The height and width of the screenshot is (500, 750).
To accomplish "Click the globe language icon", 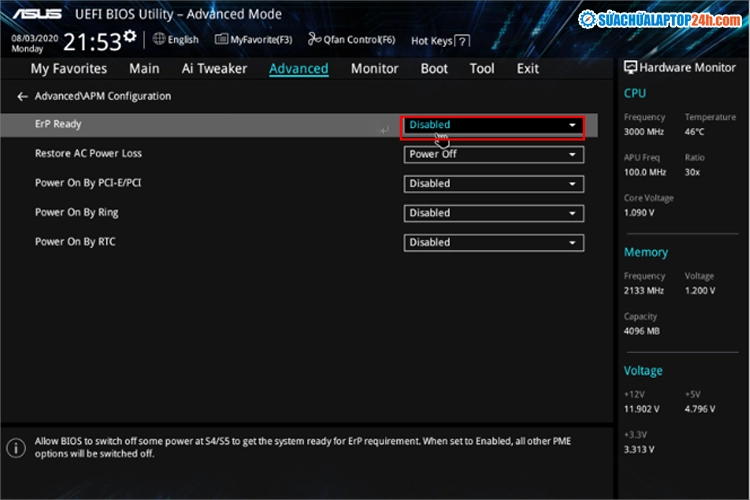I will click(x=159, y=39).
